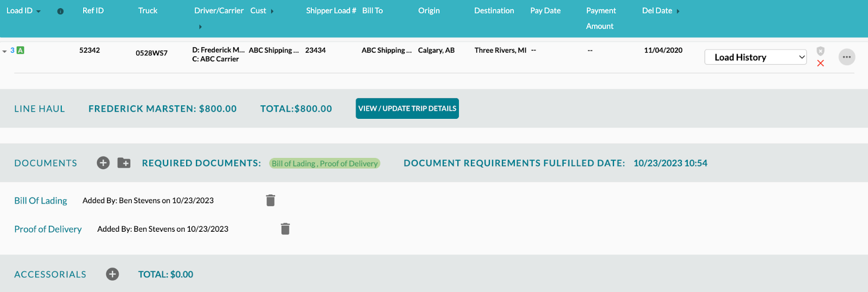Click the TOTAL:$800.00 line haul text

pyautogui.click(x=296, y=109)
